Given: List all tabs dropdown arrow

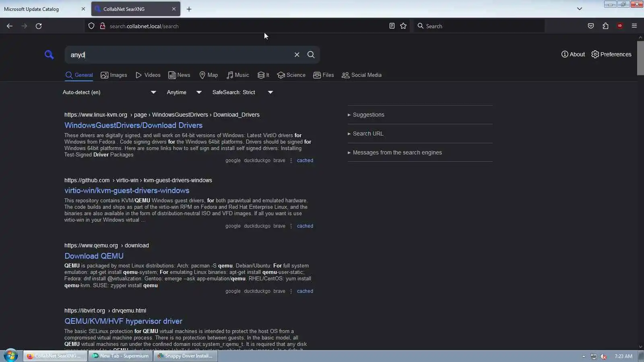Looking at the screenshot, I should pos(580,9).
